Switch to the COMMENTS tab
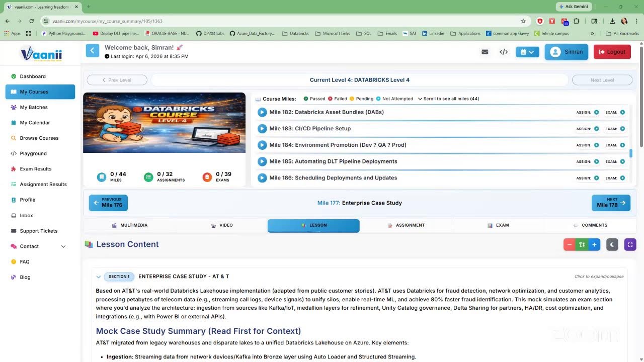The image size is (644, 362). point(590,225)
